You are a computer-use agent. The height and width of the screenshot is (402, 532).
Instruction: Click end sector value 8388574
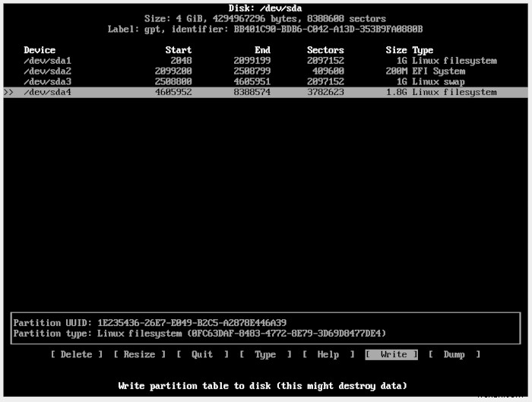pyautogui.click(x=252, y=92)
